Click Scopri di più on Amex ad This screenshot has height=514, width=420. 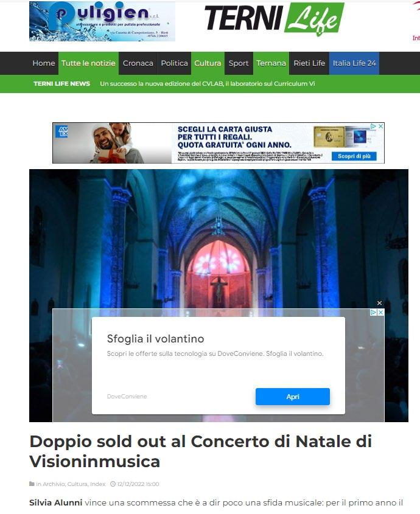pos(354,156)
